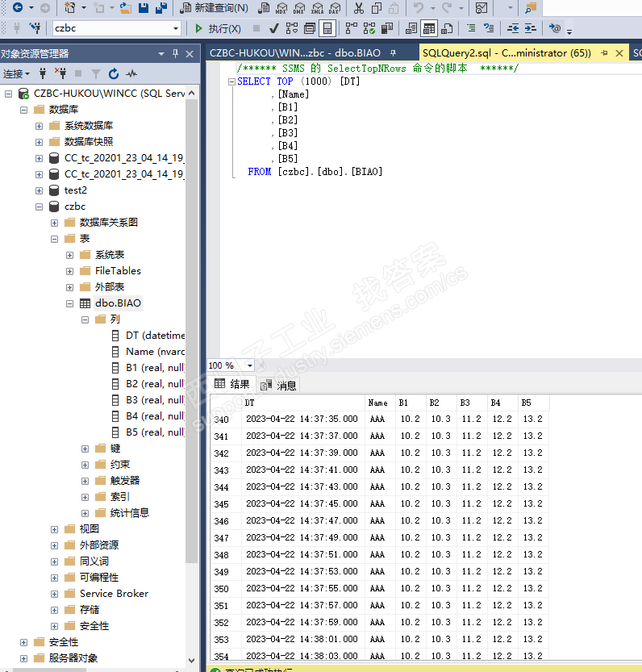Click the save all icon
The width and height of the screenshot is (642, 672).
(x=161, y=8)
